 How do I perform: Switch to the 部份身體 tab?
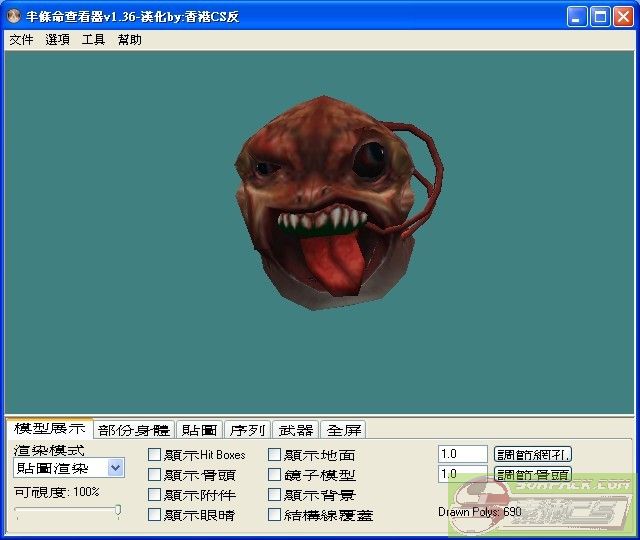134,430
